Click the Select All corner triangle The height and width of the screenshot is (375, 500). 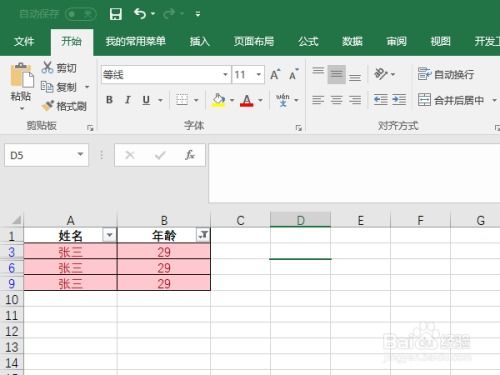pos(16,220)
